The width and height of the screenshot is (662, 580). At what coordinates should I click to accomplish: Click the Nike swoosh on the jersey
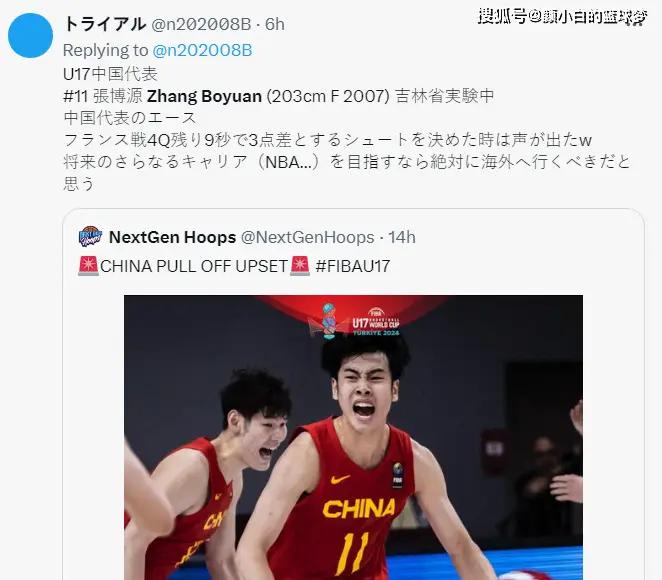coord(340,480)
